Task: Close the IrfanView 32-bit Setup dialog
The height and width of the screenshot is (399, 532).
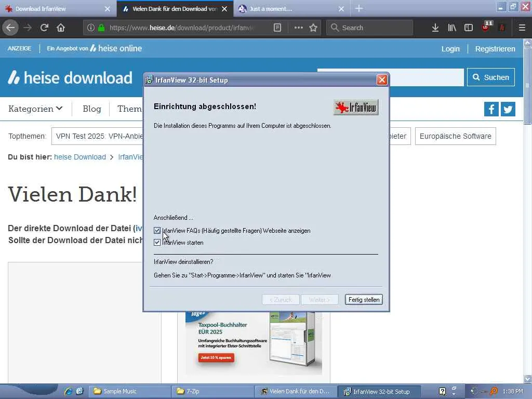Action: [382, 80]
